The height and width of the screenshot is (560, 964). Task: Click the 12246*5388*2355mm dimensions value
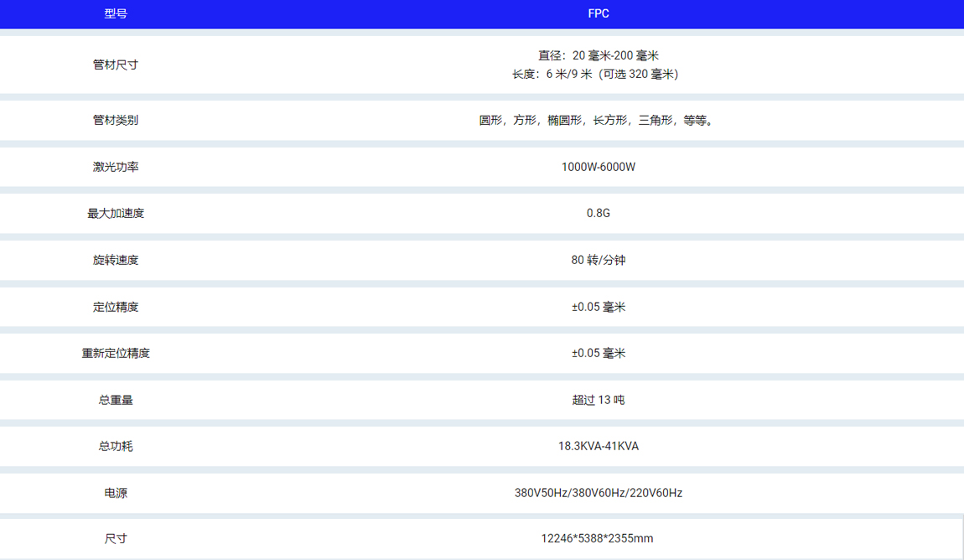click(596, 538)
